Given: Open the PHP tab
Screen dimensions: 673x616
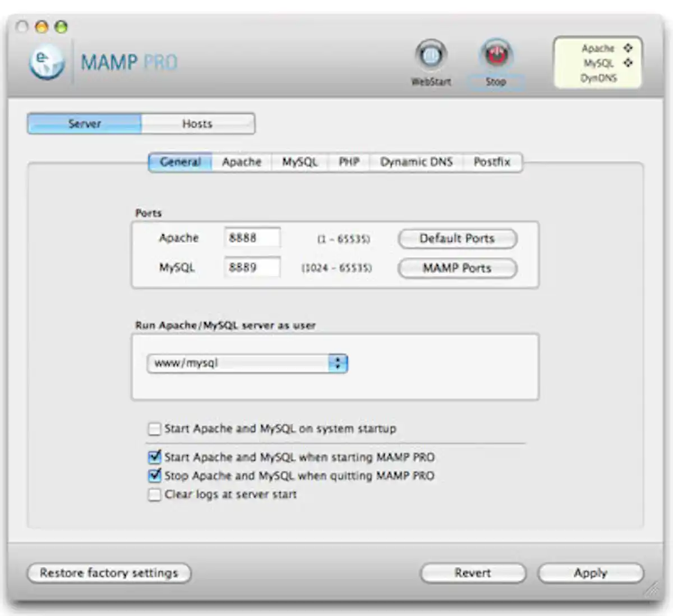Looking at the screenshot, I should 349,162.
